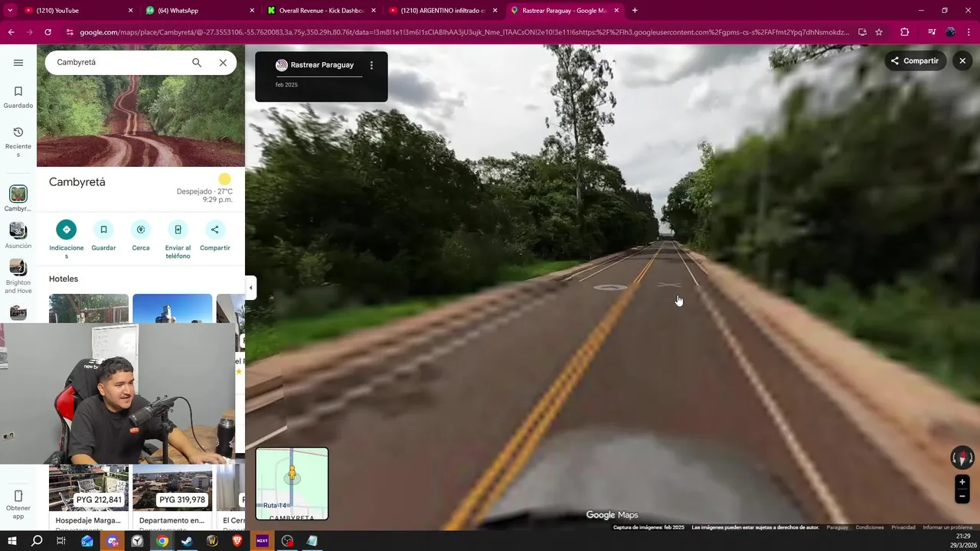
Task: Open Chrome three-dot menu
Action: coord(969,32)
